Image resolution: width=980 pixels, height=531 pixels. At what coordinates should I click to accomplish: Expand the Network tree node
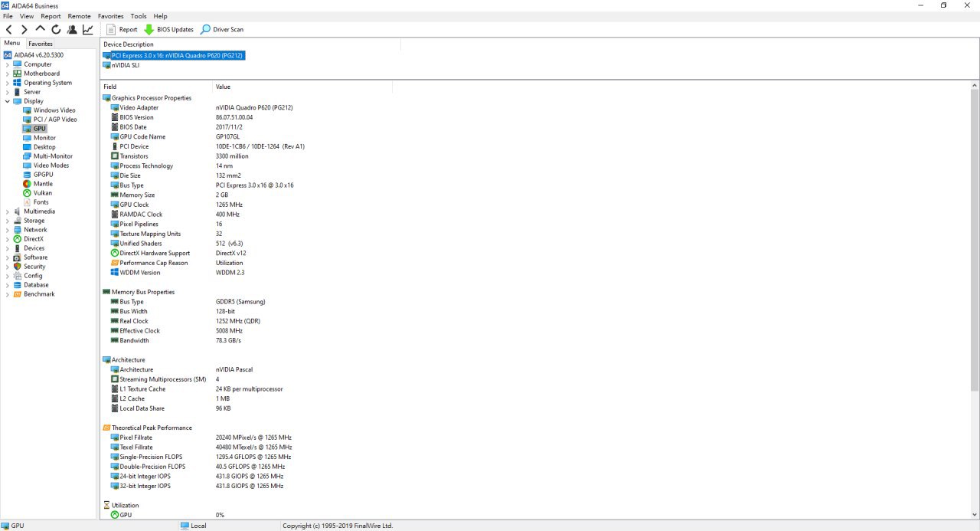[8, 230]
